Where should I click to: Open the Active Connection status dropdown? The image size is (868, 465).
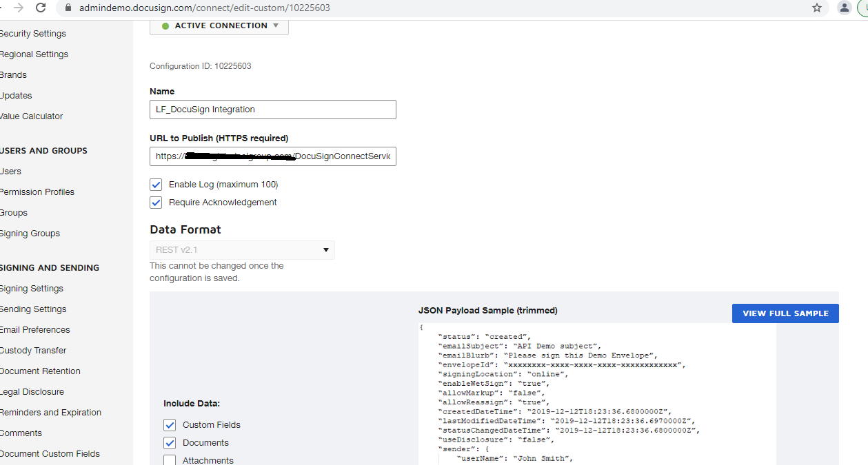pyautogui.click(x=219, y=26)
